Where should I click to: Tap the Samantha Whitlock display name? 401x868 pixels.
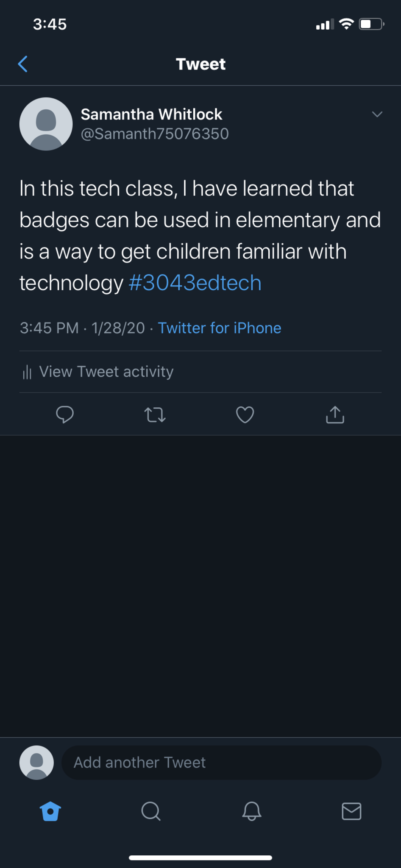point(151,114)
